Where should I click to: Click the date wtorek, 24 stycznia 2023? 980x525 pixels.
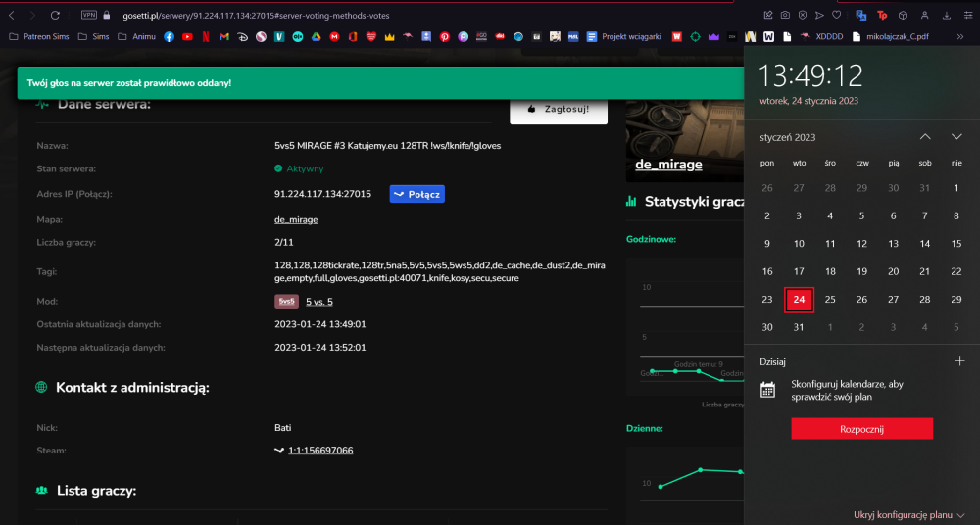808,101
